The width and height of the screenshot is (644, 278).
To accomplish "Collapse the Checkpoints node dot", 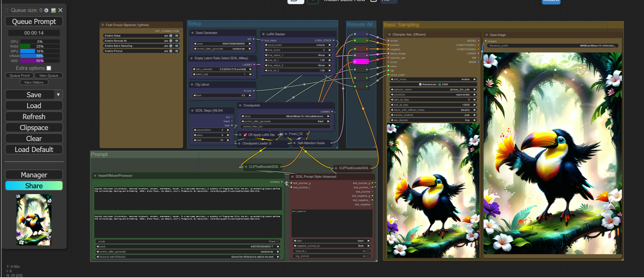I will coord(240,105).
